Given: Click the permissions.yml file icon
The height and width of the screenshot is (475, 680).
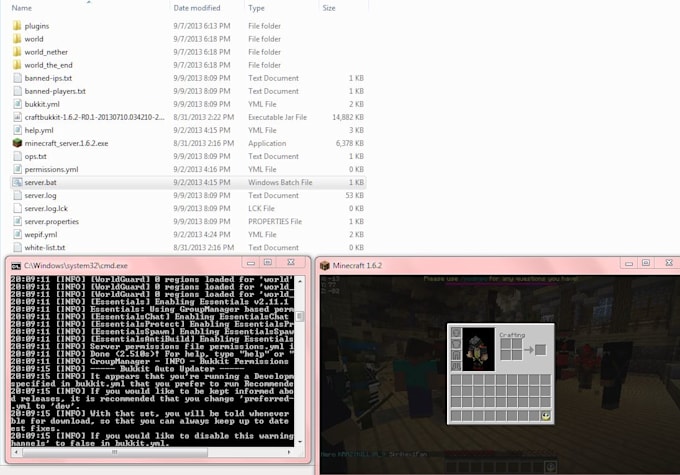Looking at the screenshot, I should 17,169.
